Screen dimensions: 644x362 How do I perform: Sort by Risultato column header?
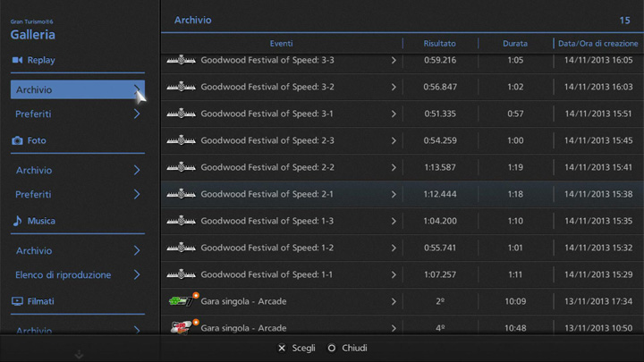tap(439, 43)
